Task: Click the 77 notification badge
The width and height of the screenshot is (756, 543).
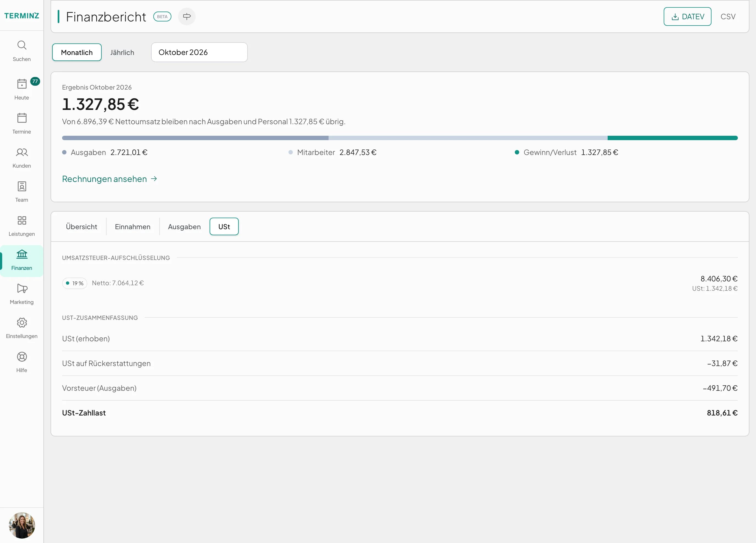Action: pyautogui.click(x=35, y=81)
